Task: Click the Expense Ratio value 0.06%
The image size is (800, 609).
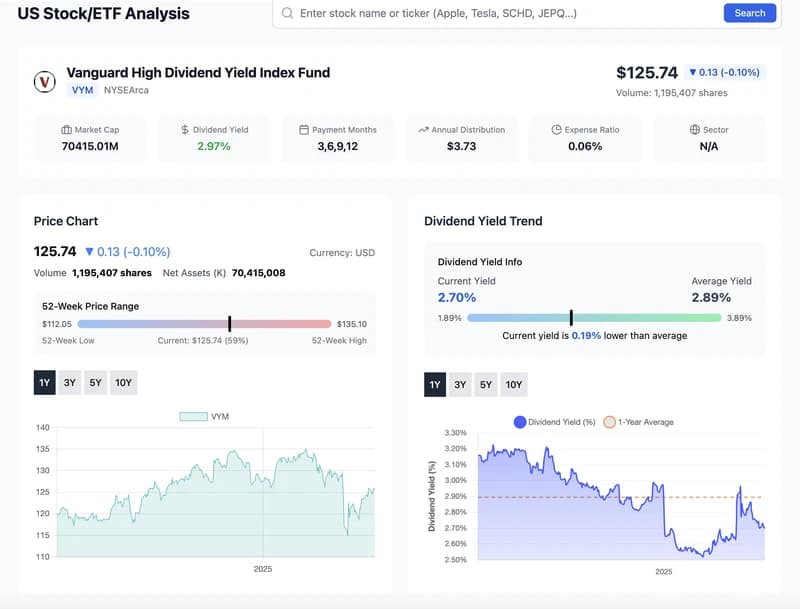Action: (x=585, y=146)
